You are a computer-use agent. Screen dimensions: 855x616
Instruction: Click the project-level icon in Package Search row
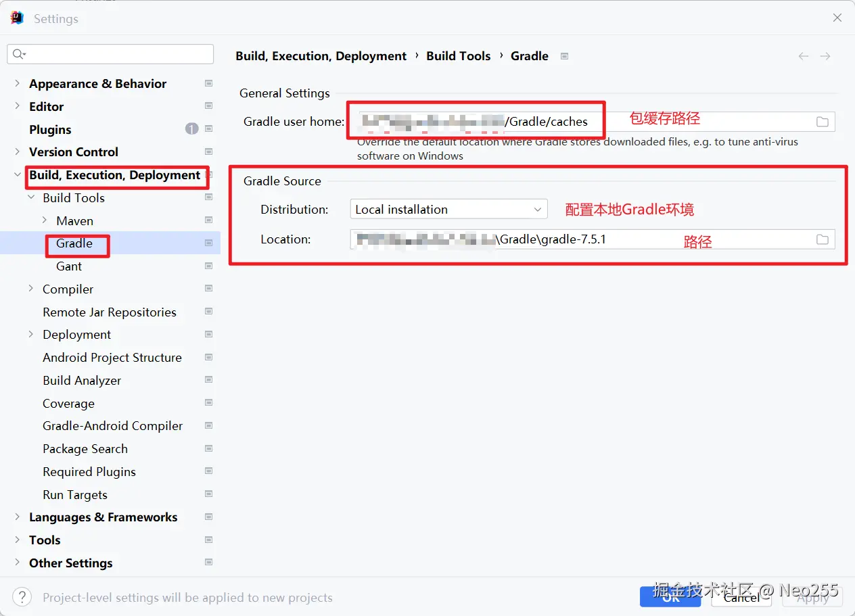pos(208,448)
